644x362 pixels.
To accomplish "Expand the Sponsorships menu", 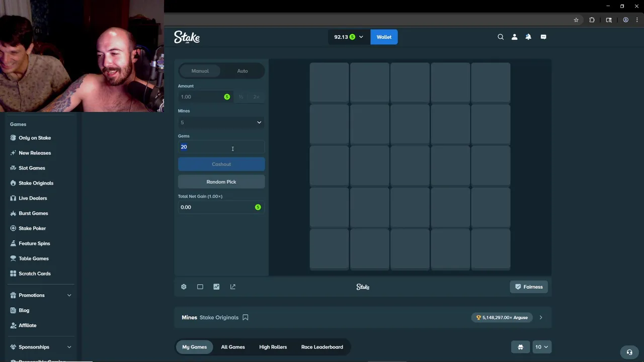I will [x=69, y=347].
